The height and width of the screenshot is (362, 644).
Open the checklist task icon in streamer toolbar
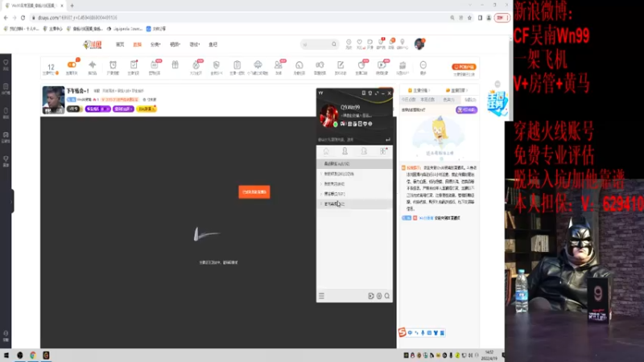point(134,65)
